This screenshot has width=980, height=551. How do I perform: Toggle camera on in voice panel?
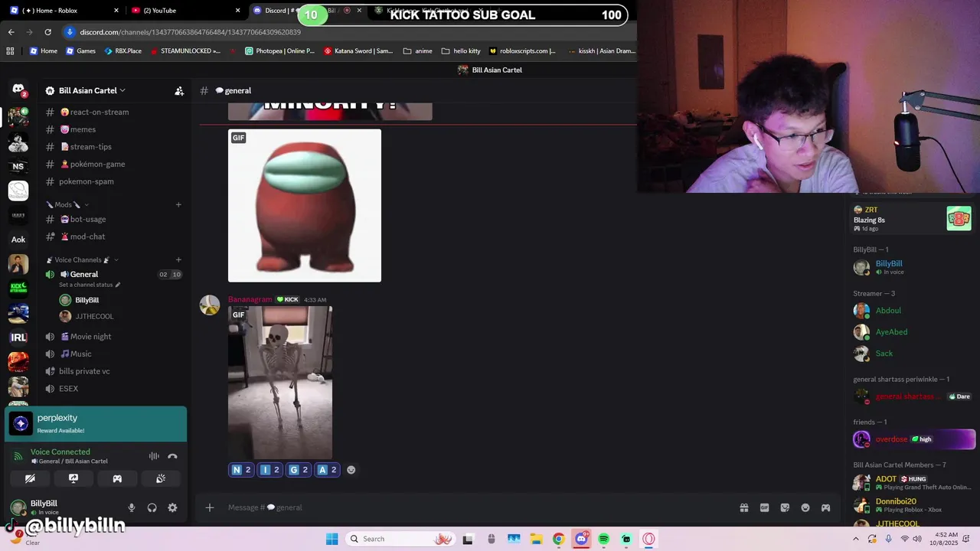pos(30,478)
